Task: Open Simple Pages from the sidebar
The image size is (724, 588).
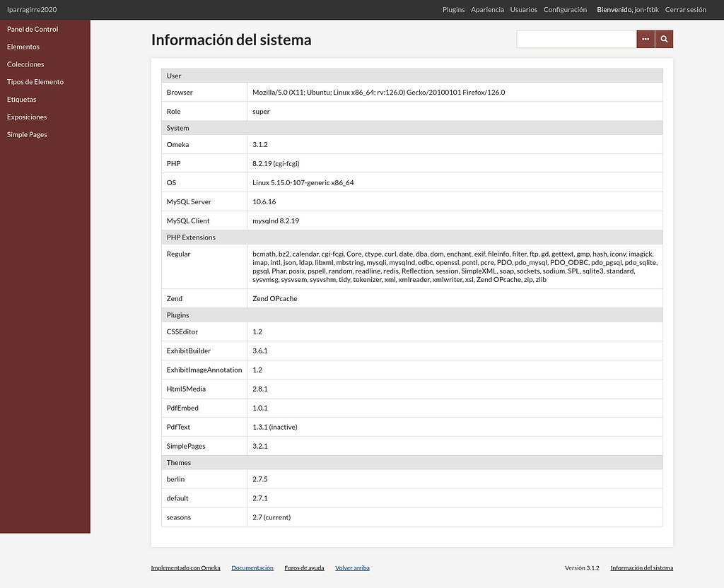Action: (26, 134)
